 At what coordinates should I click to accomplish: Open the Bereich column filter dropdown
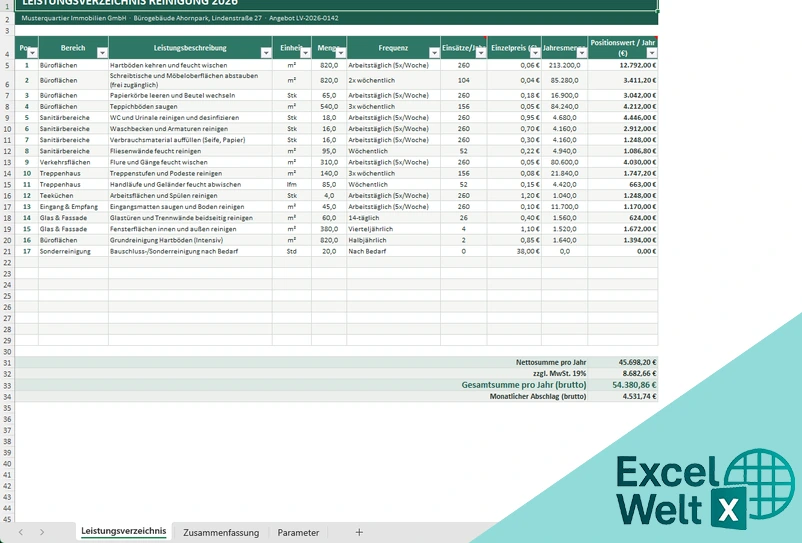coord(102,53)
